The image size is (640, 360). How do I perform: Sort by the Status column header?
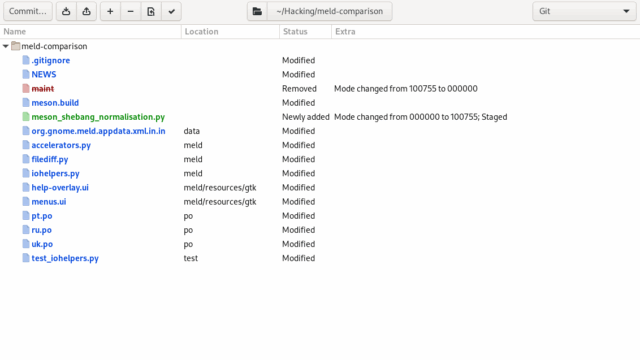(305, 31)
